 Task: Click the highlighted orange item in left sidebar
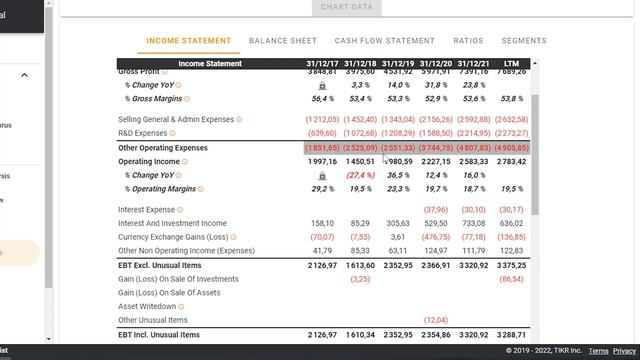(19, 253)
